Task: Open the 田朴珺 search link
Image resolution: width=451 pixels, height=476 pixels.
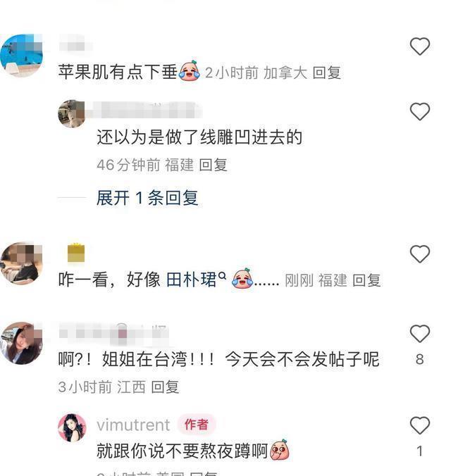Action: pyautogui.click(x=192, y=280)
